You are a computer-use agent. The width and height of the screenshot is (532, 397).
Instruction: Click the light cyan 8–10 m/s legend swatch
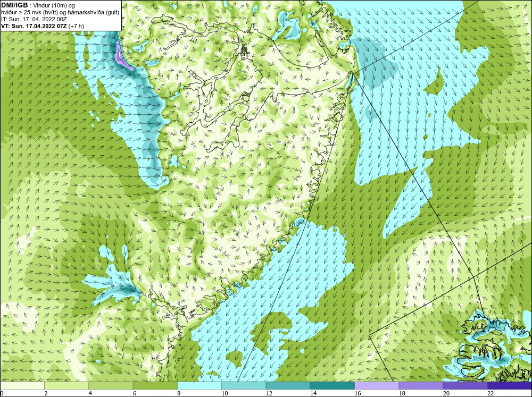click(199, 385)
